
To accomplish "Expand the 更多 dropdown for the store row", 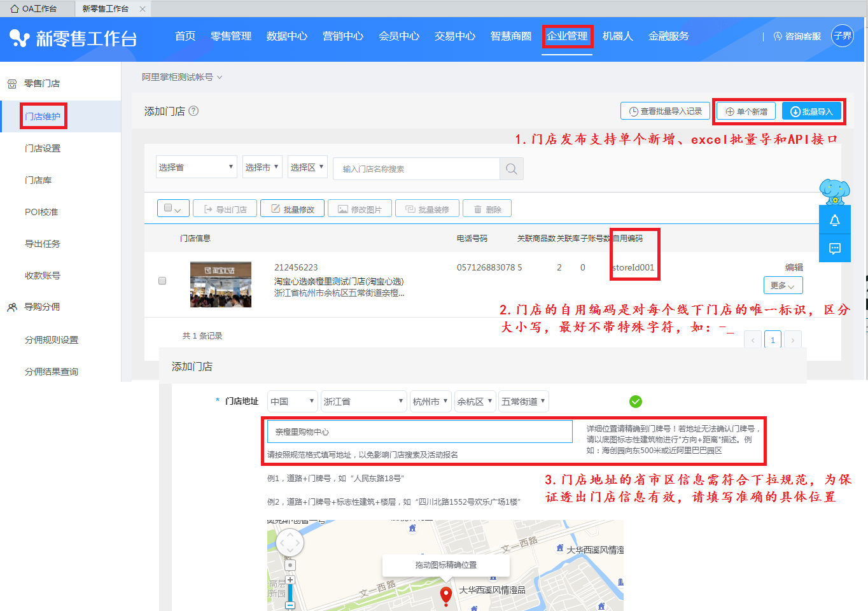I will (x=783, y=285).
